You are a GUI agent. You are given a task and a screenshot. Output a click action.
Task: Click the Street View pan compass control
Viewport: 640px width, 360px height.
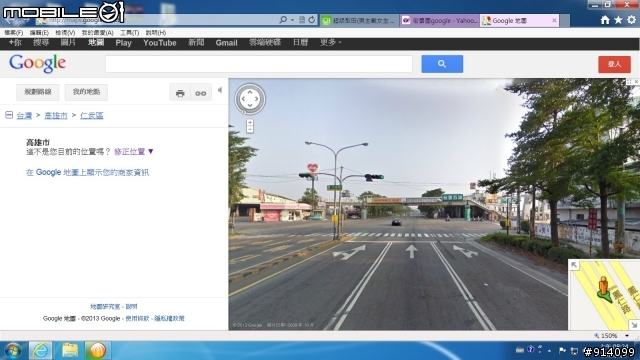point(250,99)
